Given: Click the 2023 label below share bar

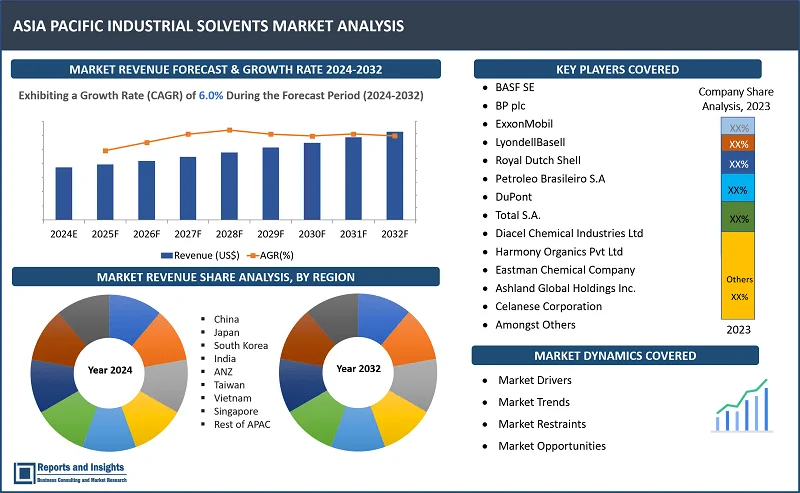Looking at the screenshot, I should (x=738, y=330).
